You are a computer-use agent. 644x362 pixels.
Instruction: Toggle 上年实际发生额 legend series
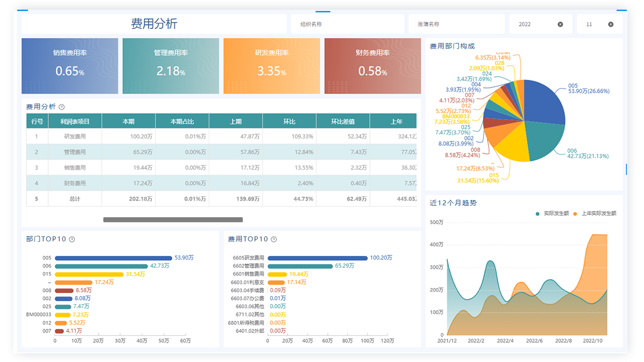point(594,213)
